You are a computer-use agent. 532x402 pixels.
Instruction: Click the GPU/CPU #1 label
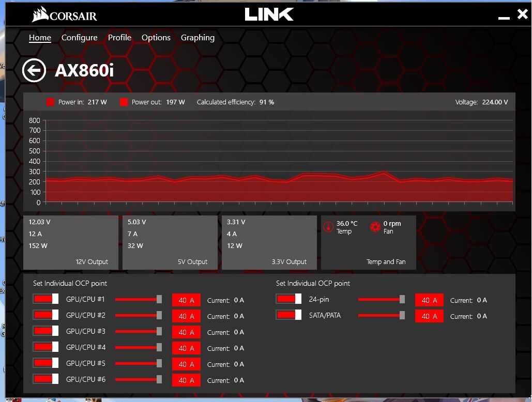pos(85,299)
